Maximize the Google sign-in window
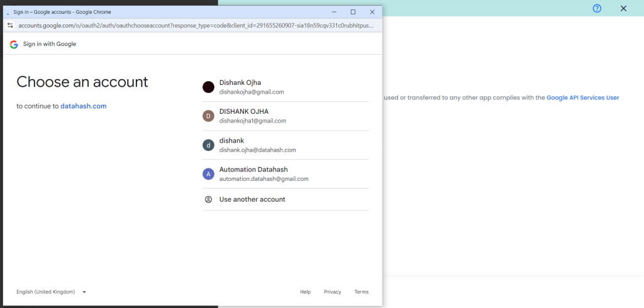Image resolution: width=644 pixels, height=308 pixels. (353, 12)
